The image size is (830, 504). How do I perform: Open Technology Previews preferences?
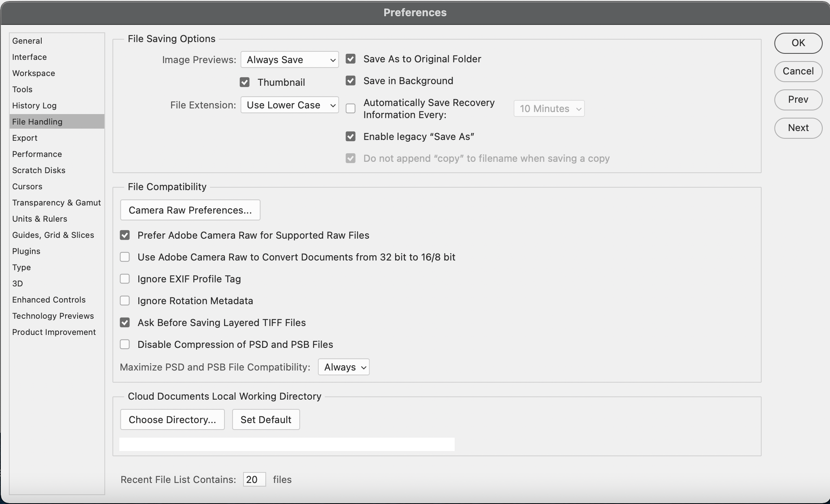pyautogui.click(x=53, y=316)
